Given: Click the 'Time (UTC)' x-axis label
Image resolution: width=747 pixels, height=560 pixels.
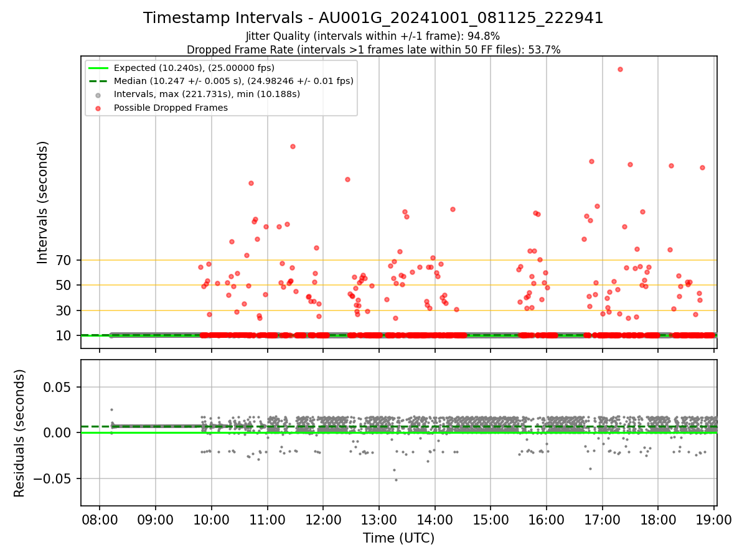Looking at the screenshot, I should [399, 538].
